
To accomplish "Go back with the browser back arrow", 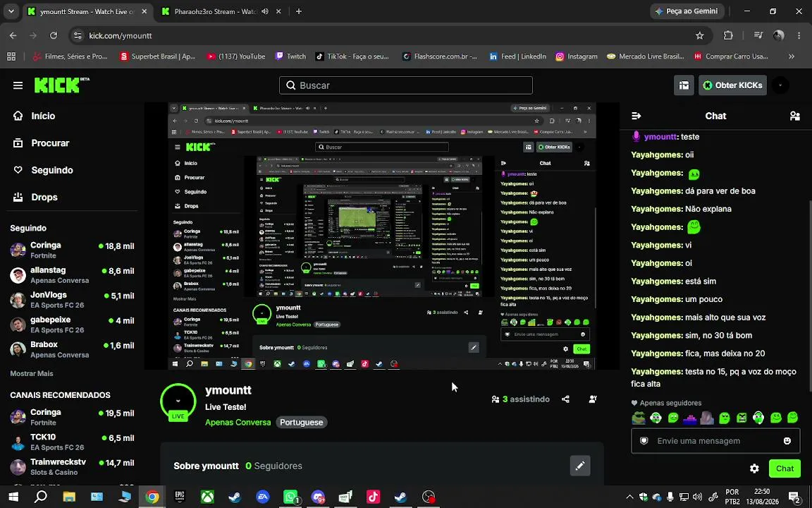I will coord(13,35).
